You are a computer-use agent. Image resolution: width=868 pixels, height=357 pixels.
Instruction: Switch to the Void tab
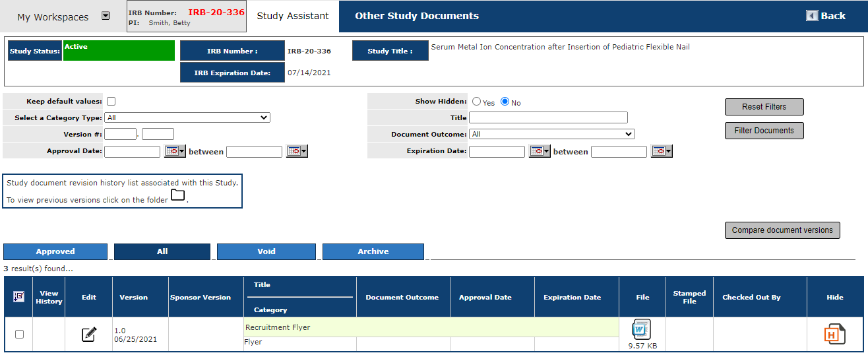266,251
